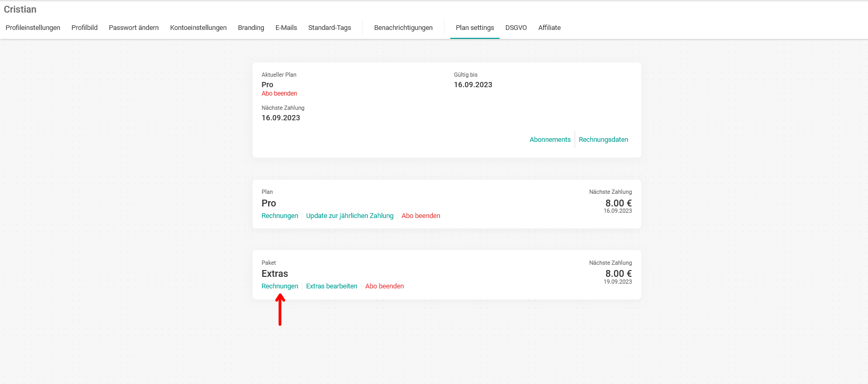Click Extras bearbeiten link

point(332,286)
